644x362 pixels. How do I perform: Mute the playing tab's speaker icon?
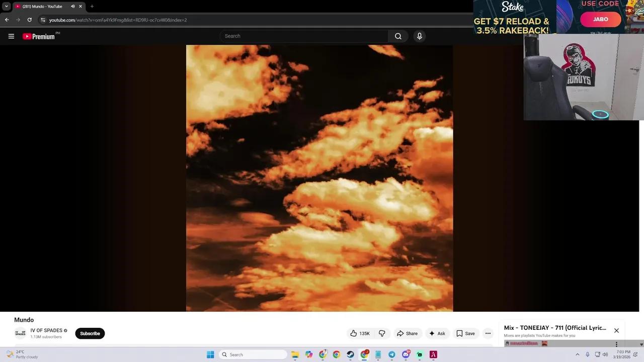73,6
